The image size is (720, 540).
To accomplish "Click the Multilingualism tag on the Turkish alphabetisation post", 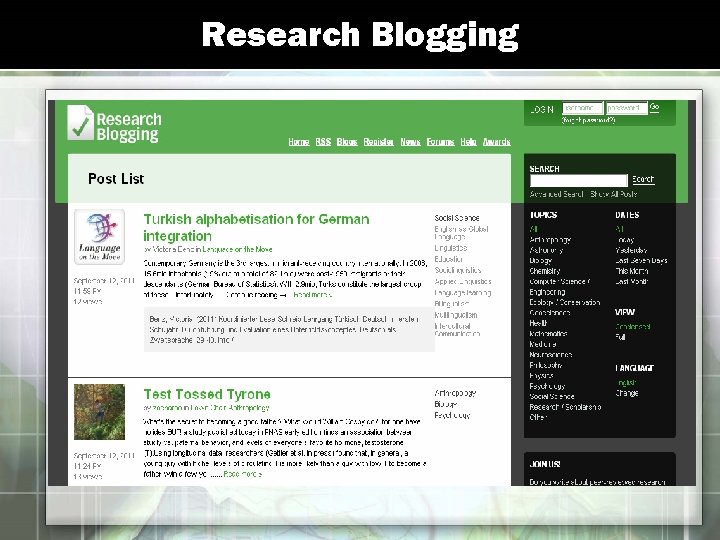I will tap(456, 315).
